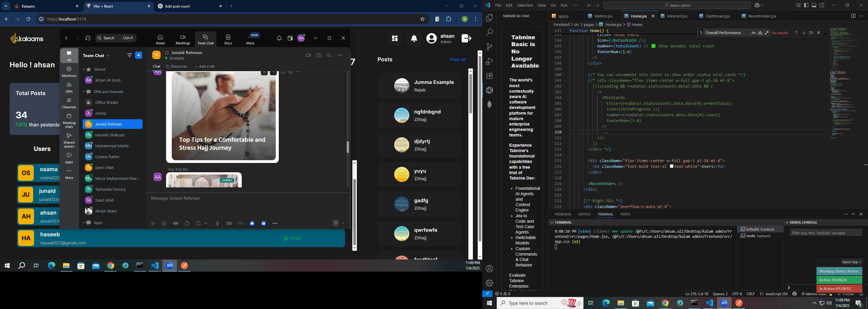Open Mentions in Zoom sidebar
The image size is (868, 309).
[69, 72]
